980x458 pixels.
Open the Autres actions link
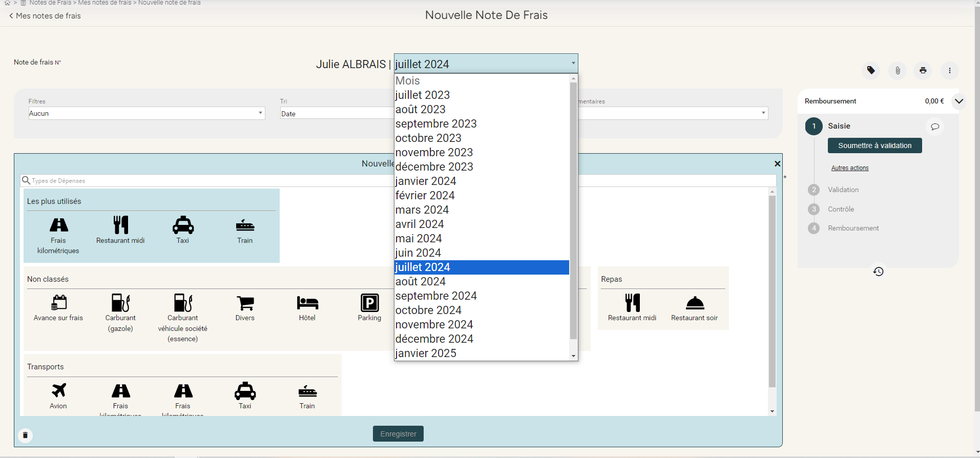click(x=849, y=168)
